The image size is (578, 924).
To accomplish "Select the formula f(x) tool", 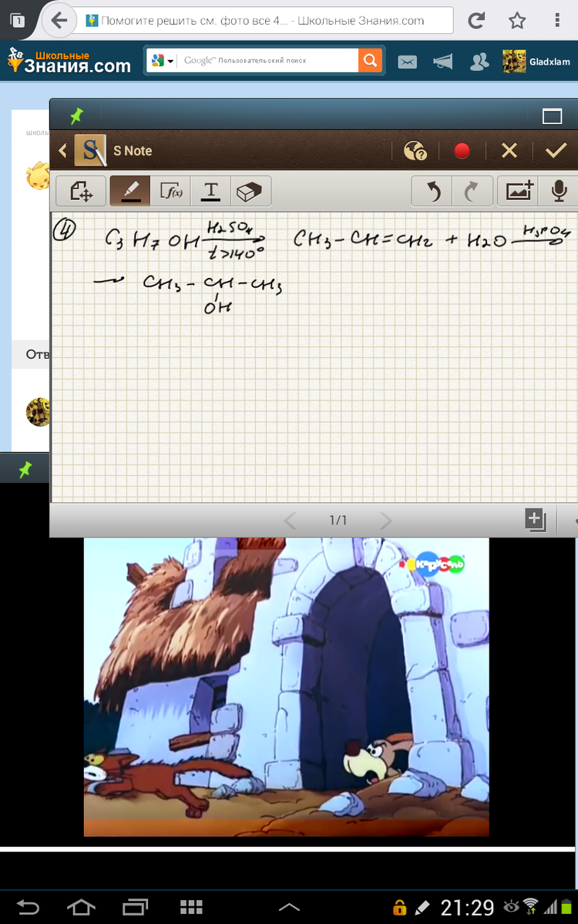I will coord(171,191).
